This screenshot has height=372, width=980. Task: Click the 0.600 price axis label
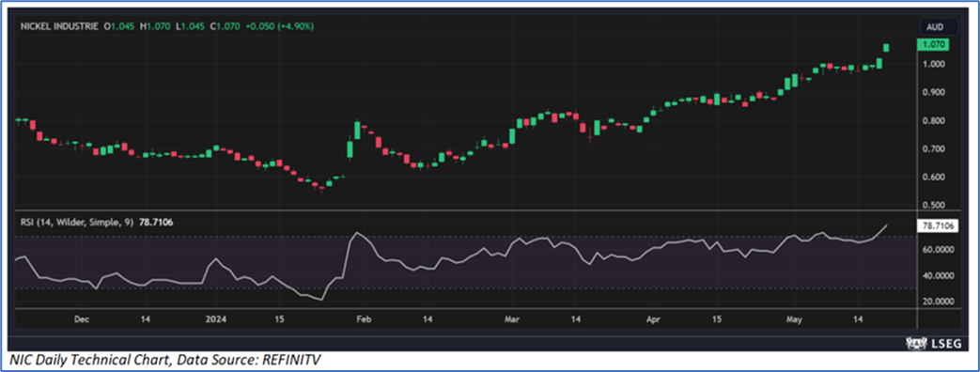(933, 177)
